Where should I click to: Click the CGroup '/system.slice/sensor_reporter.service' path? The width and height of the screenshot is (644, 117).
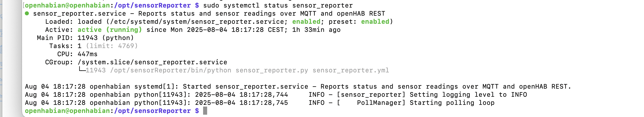(152, 62)
